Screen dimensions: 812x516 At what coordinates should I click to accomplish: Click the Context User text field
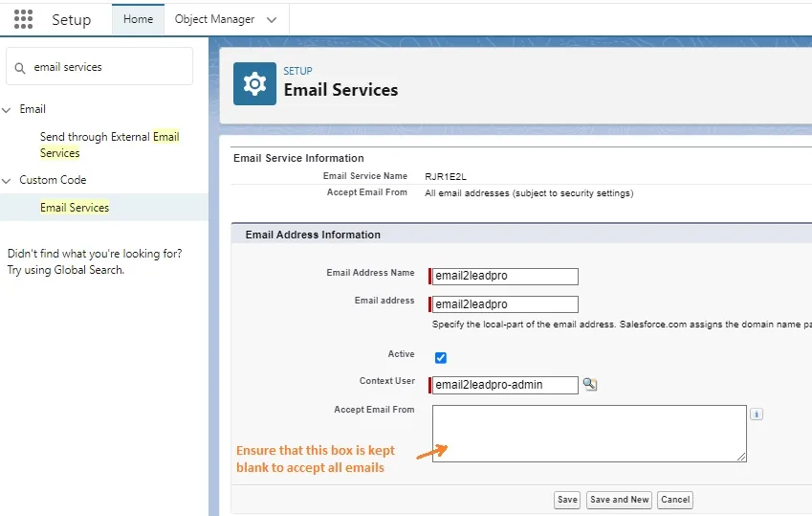click(x=505, y=385)
